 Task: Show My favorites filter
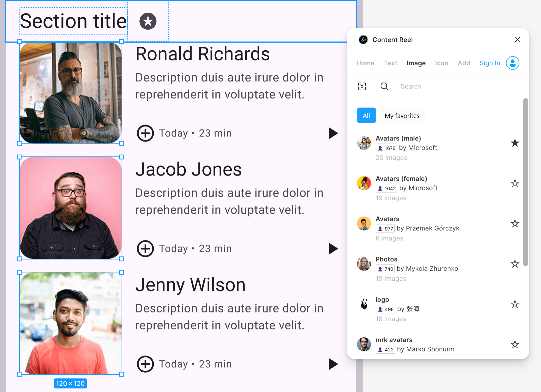coord(402,115)
